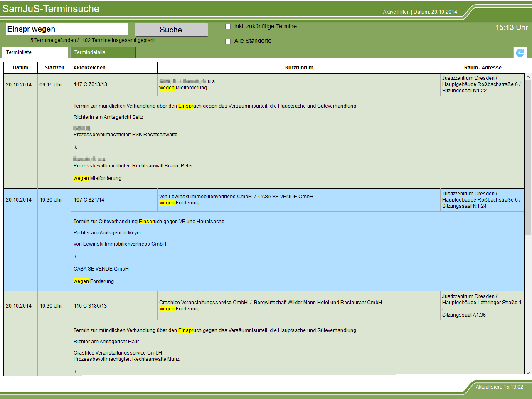Click Prozessbevollmächtigter: Rechtsanwälte Munz
The height and width of the screenshot is (399, 532).
126,359
